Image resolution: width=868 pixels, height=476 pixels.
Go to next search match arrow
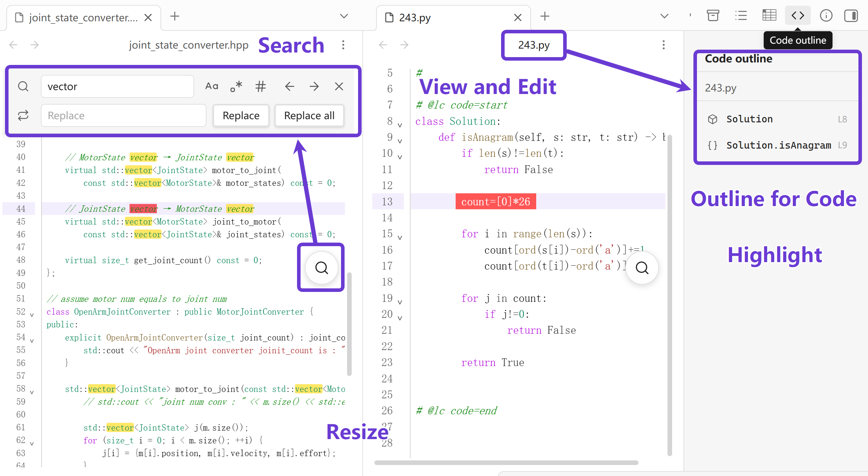(314, 86)
